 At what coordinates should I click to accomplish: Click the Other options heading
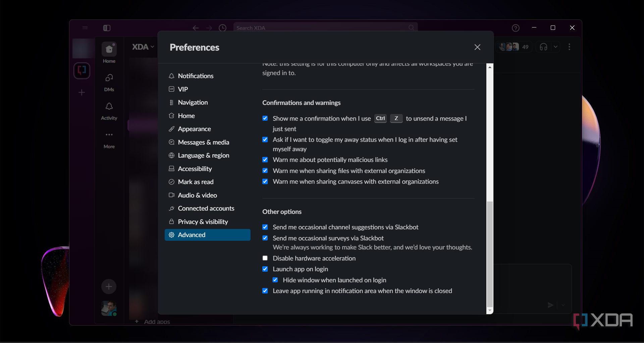(x=282, y=212)
